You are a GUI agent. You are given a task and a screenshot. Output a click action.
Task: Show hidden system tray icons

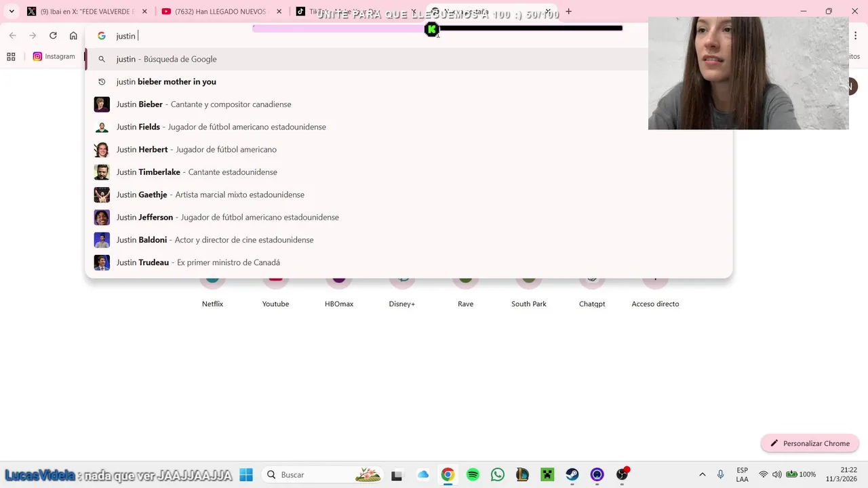[702, 474]
